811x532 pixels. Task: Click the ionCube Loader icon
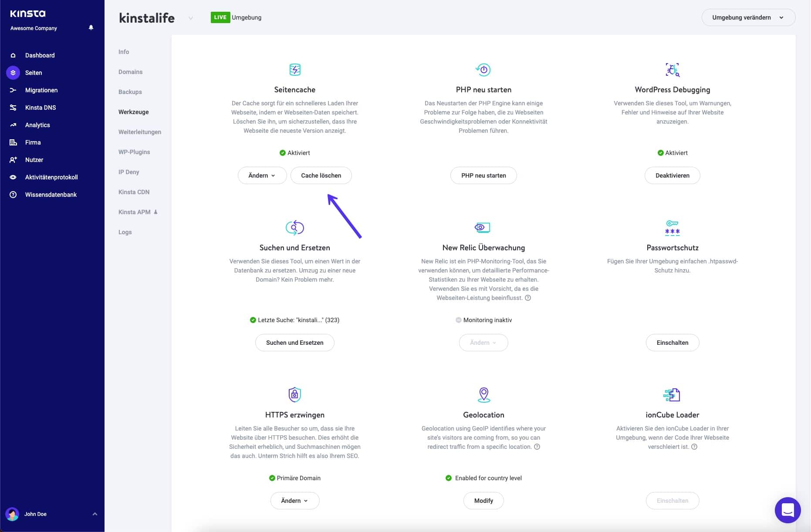672,394
